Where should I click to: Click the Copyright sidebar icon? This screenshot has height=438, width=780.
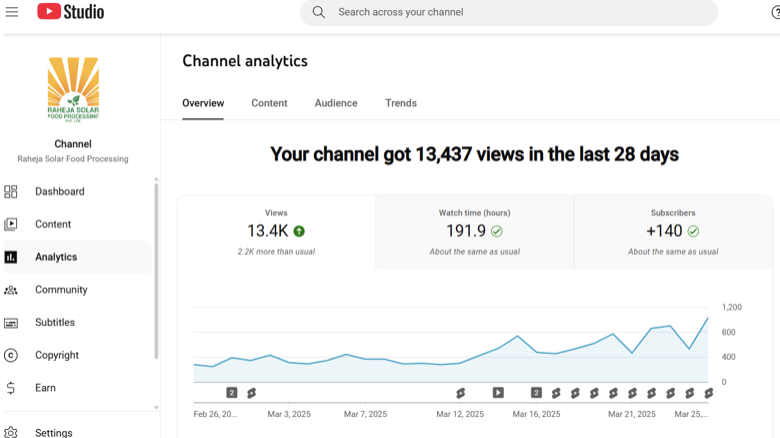pyautogui.click(x=10, y=355)
